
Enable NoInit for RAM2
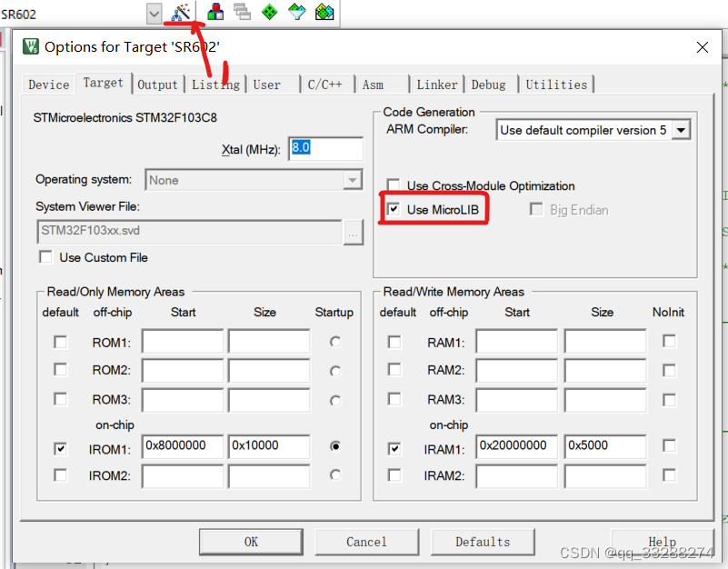tap(669, 370)
